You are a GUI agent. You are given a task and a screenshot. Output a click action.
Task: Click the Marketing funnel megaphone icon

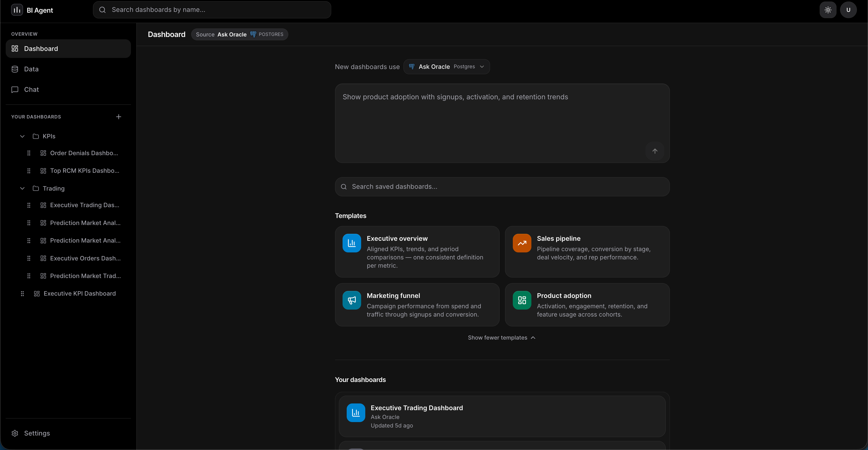point(352,300)
